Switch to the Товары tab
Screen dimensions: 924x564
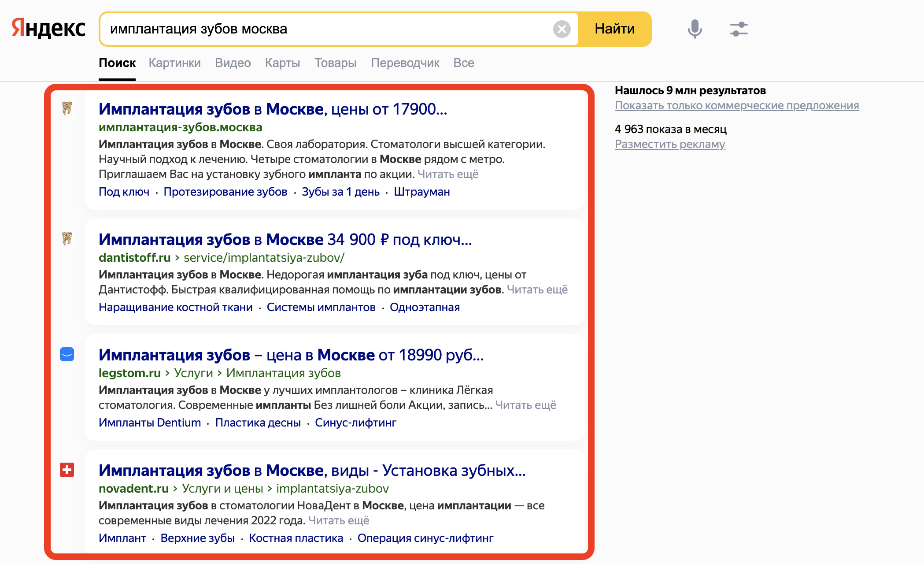coord(335,63)
